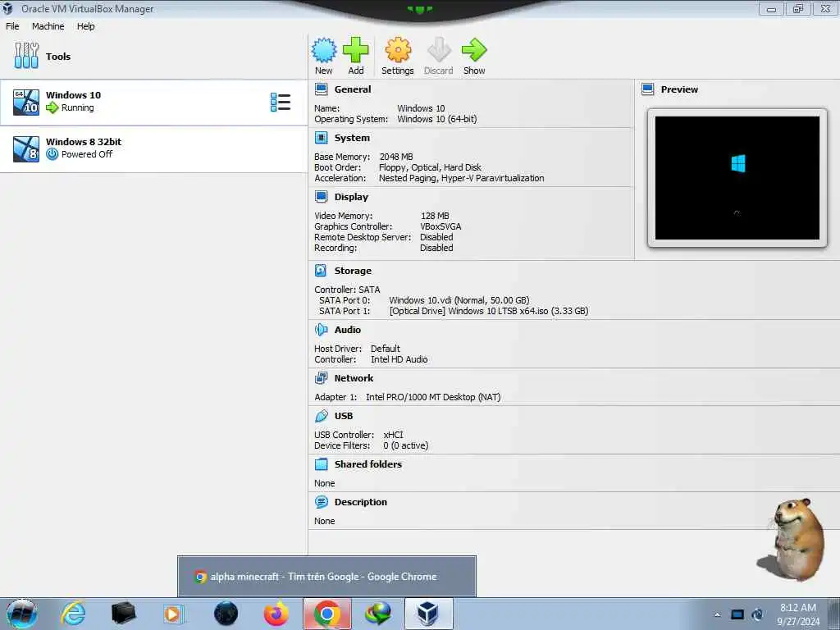840x630 pixels.
Task: Open the Storage settings heading link
Action: 353,271
